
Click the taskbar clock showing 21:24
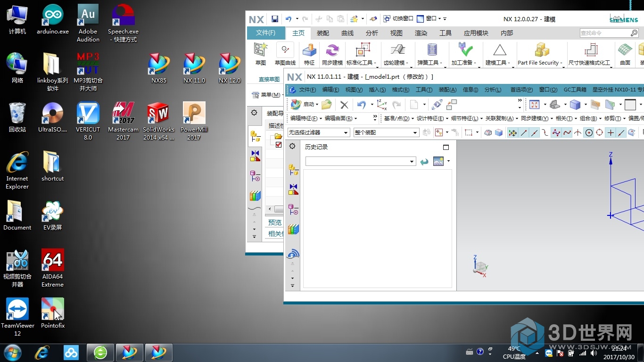pos(619,348)
